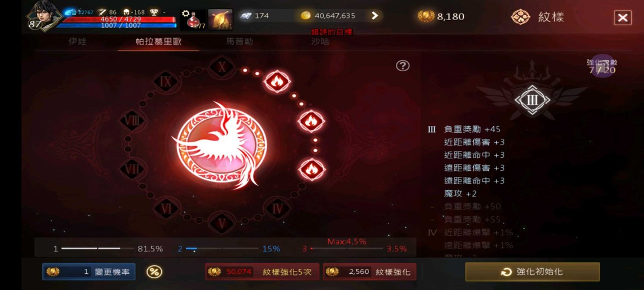Tap the red health potion slot
The width and height of the screenshot is (644, 290).
pos(193,19)
